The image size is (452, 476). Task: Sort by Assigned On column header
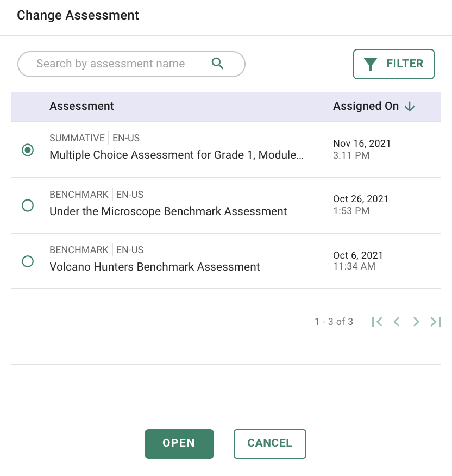click(x=366, y=106)
